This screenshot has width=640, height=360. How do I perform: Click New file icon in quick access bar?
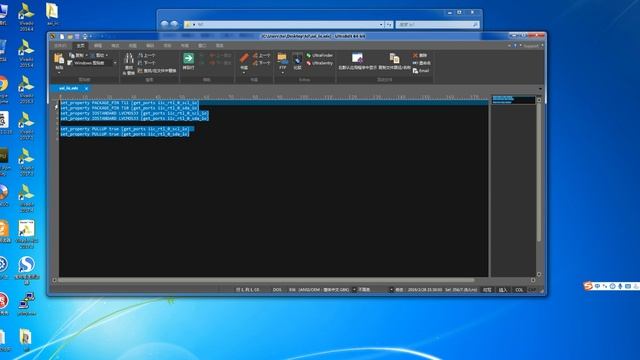pyautogui.click(x=62, y=36)
